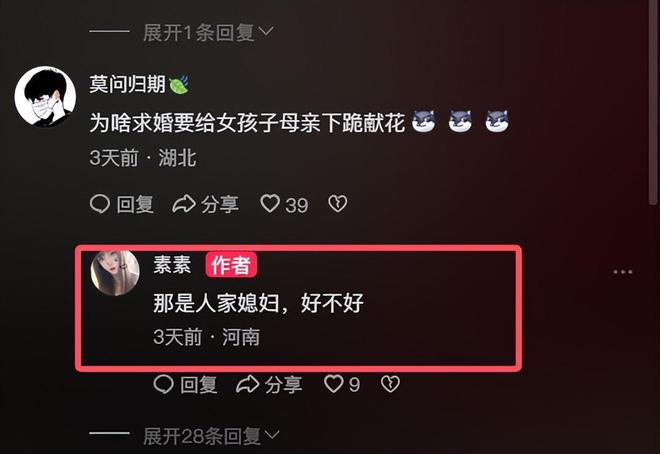Open 莫问归期's masked avatar profile
The width and height of the screenshot is (660, 454).
[x=45, y=96]
